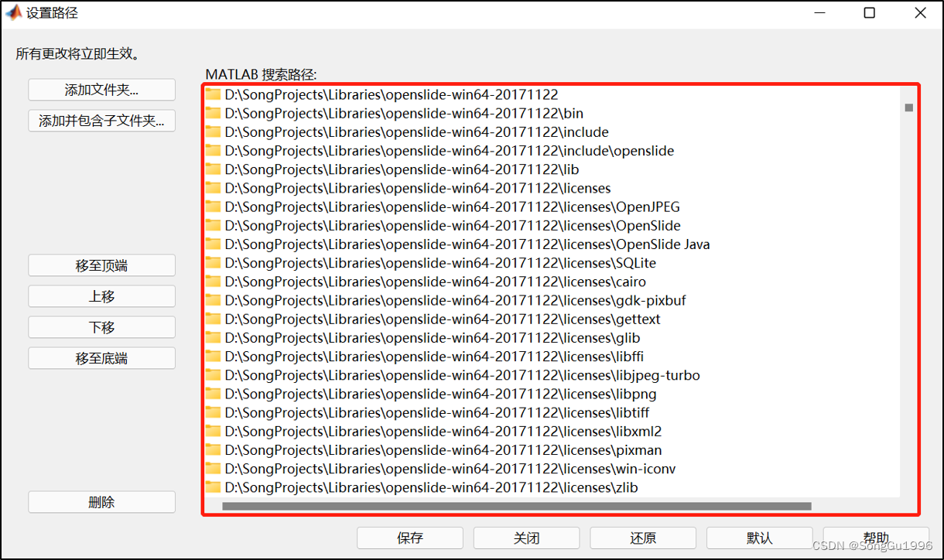The image size is (944, 560).
Task: Click the 帮助 button
Action: tap(876, 538)
